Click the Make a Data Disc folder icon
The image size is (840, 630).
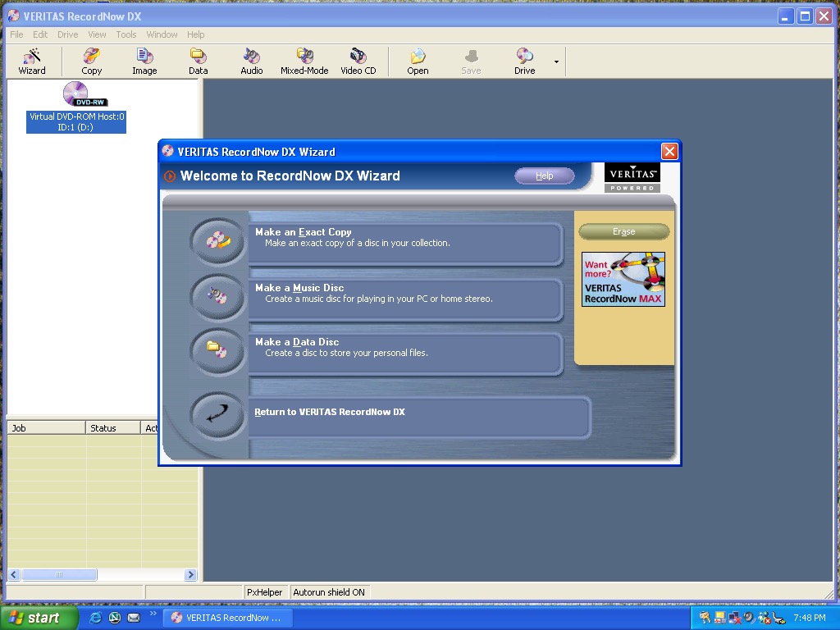(217, 350)
